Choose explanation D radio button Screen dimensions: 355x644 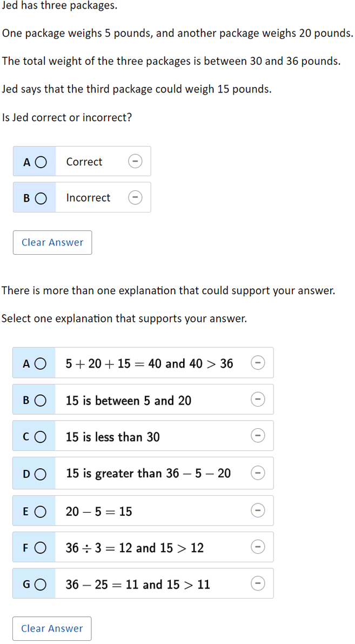pos(40,474)
